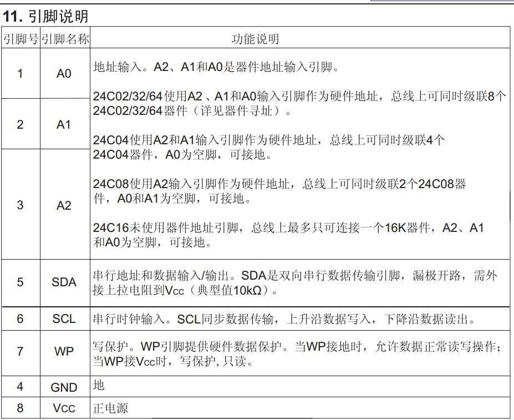The height and width of the screenshot is (420, 514).
Task: Select pin name cell 'Vcc'
Action: pos(64,408)
